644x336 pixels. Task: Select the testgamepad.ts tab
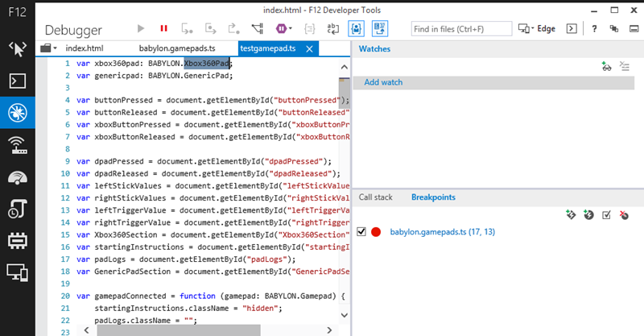point(268,48)
